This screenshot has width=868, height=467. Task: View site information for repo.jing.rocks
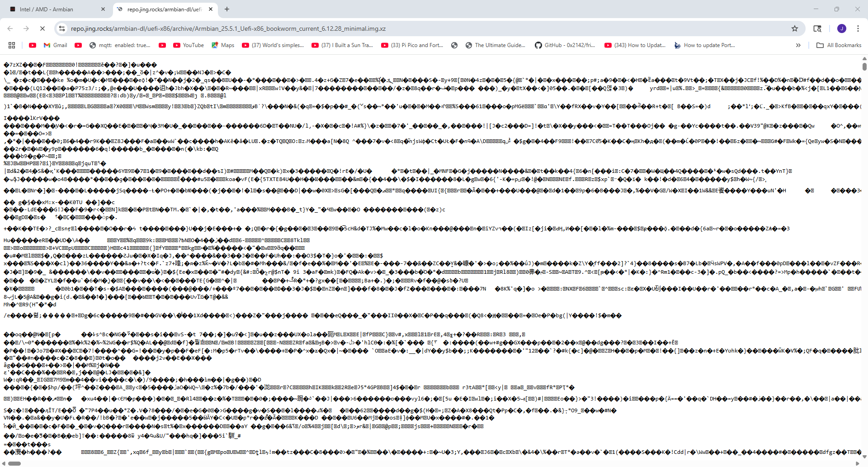[x=62, y=29]
